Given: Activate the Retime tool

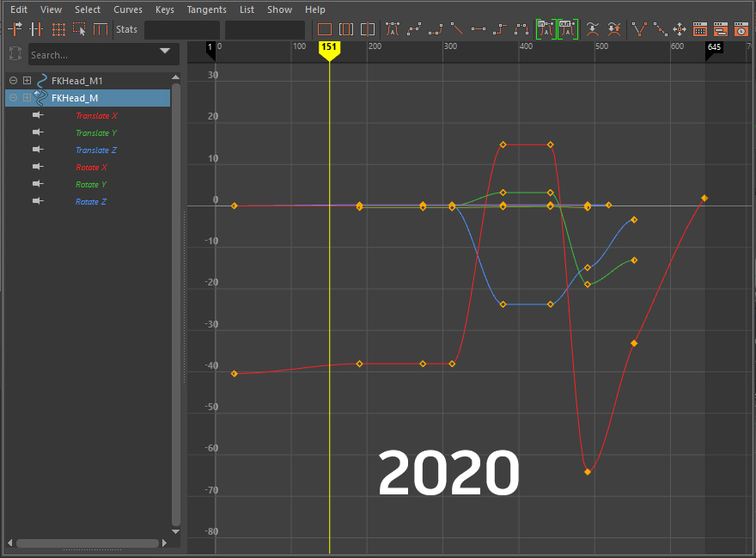Looking at the screenshot, I should 101,28.
